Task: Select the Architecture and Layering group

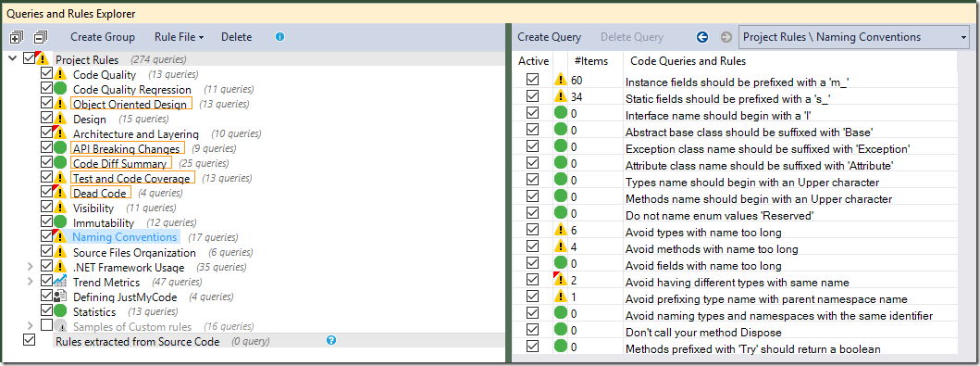Action: coord(136,133)
